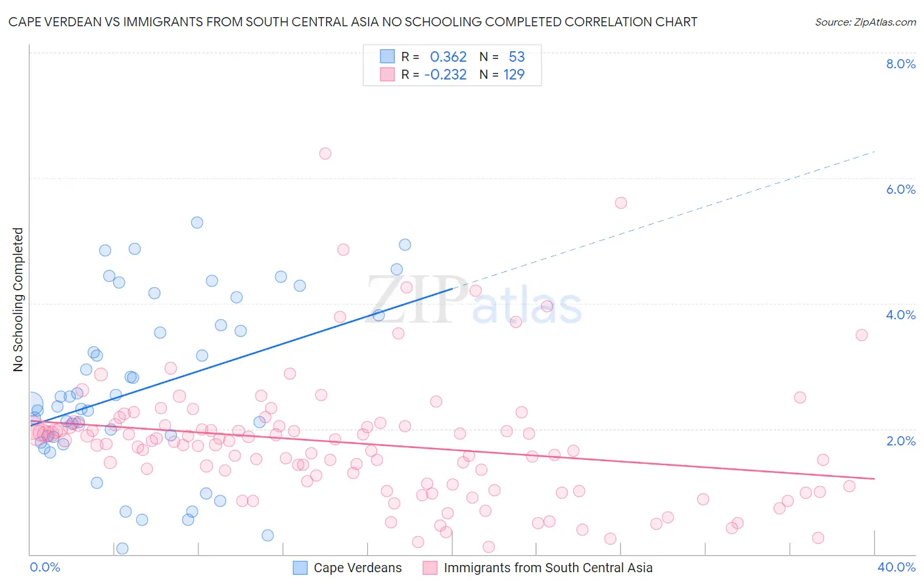Viewport: 924px width, 586px height.
Task: Click the blue R = 0.362 legend box
Action: point(387,56)
